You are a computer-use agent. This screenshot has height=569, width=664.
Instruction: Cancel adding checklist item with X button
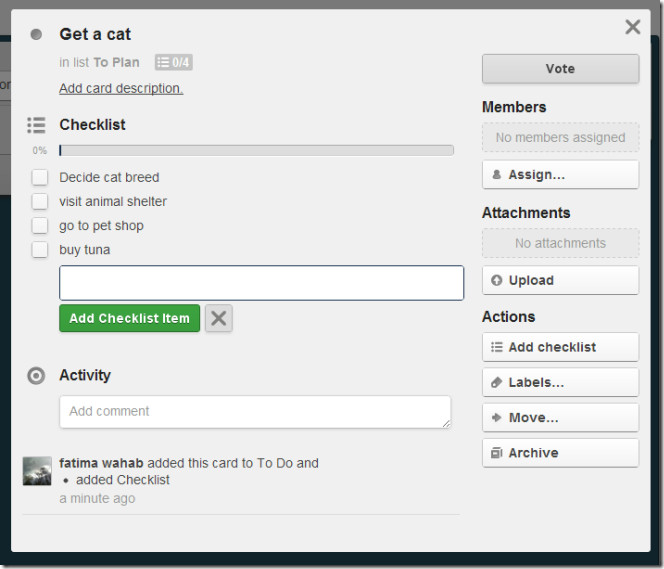[219, 318]
